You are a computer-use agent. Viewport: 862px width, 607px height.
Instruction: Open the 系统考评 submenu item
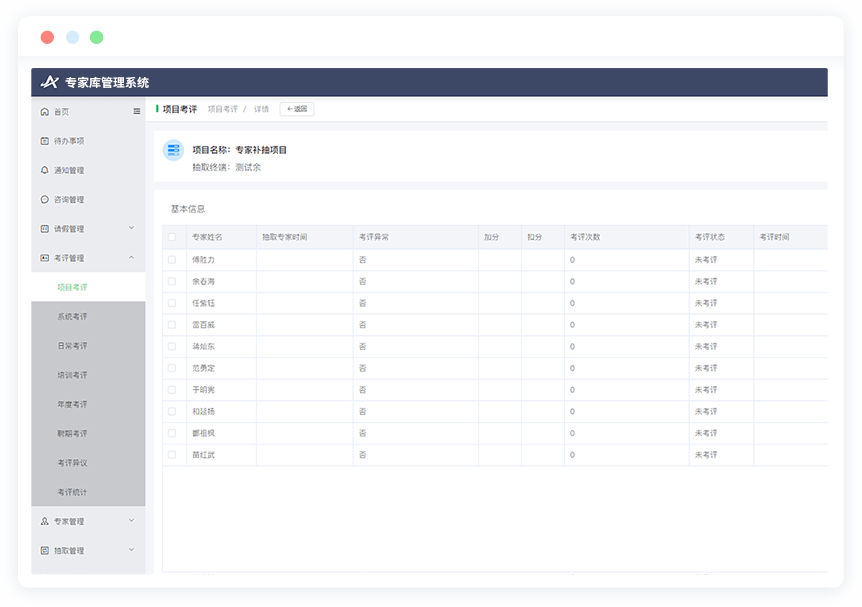point(72,317)
